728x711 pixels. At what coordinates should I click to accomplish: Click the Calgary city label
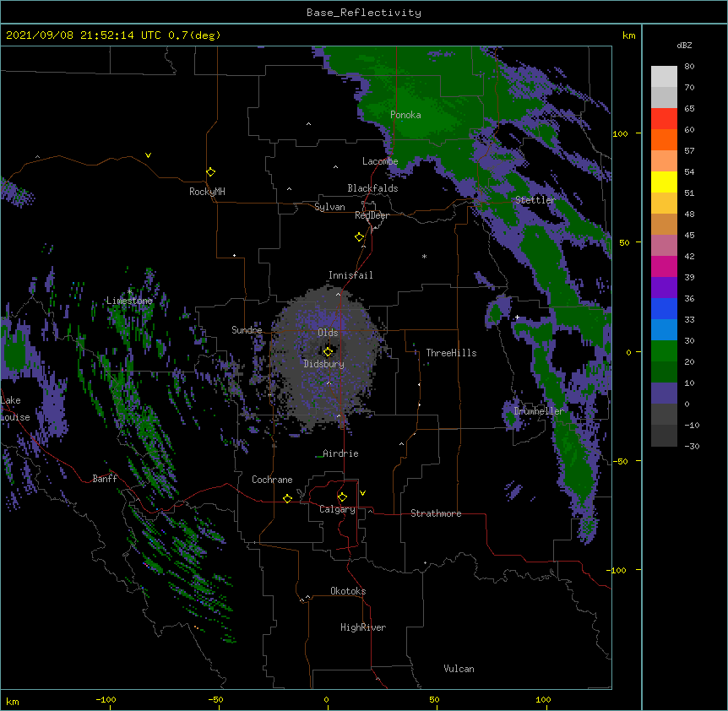tap(337, 509)
